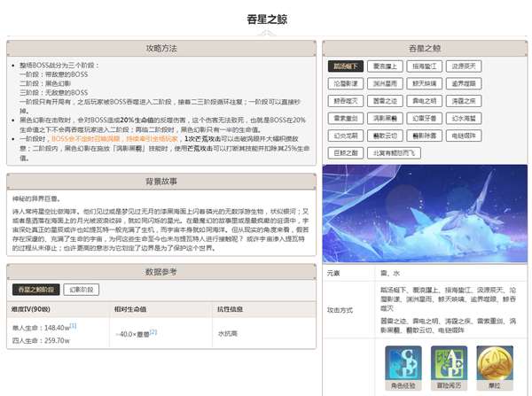Select the 涡影黑鬐 skill tab
The width and height of the screenshot is (532, 396).
coord(385,118)
